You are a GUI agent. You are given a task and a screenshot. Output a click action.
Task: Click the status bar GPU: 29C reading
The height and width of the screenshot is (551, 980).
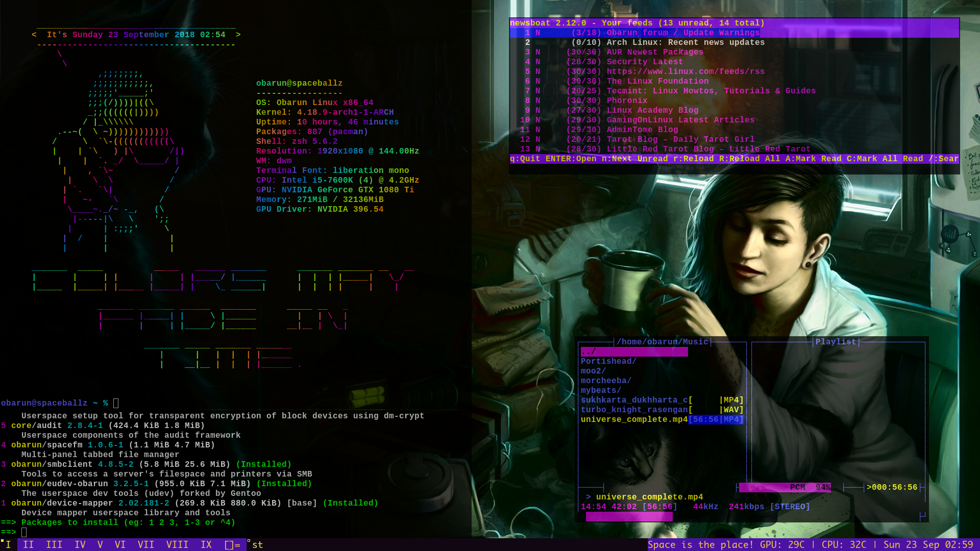(782, 545)
